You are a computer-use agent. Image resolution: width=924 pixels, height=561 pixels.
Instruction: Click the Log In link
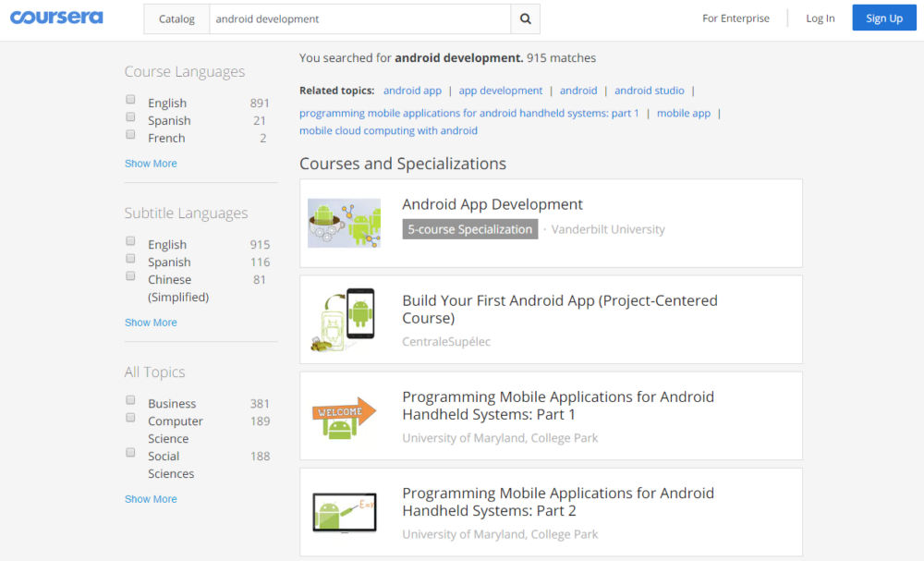[820, 18]
